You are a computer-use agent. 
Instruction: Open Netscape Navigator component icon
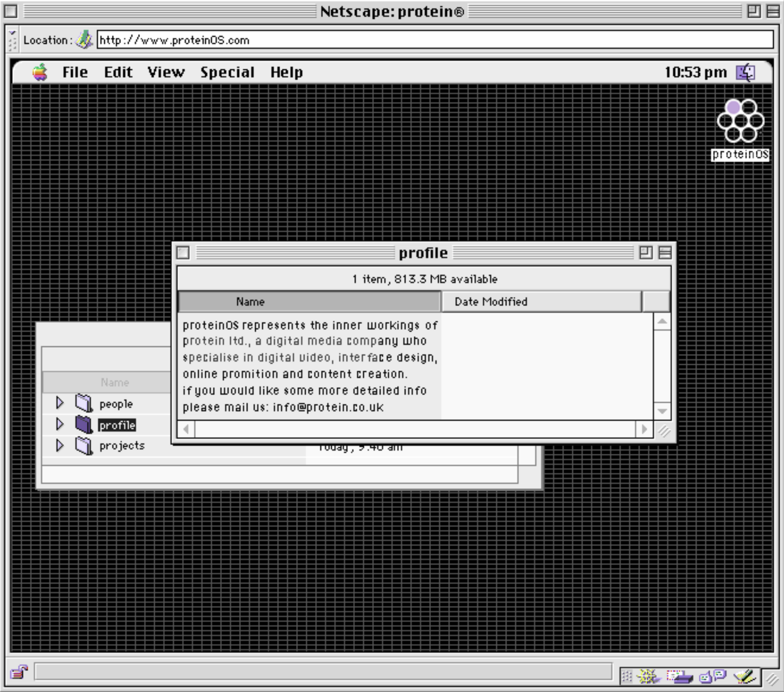tap(649, 677)
